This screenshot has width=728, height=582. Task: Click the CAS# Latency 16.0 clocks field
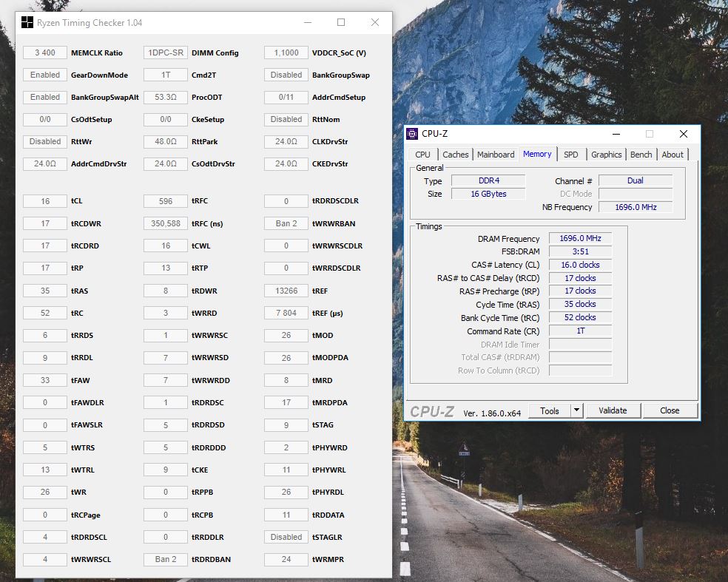point(580,265)
